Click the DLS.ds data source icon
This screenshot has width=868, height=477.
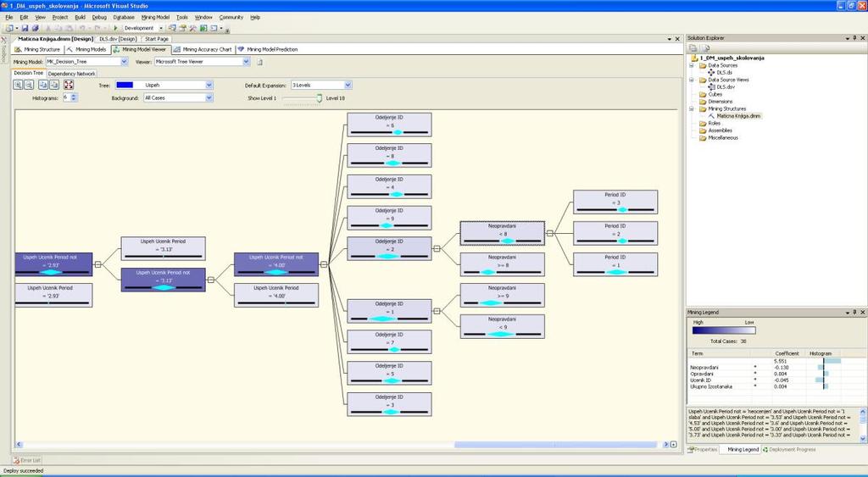[711, 73]
